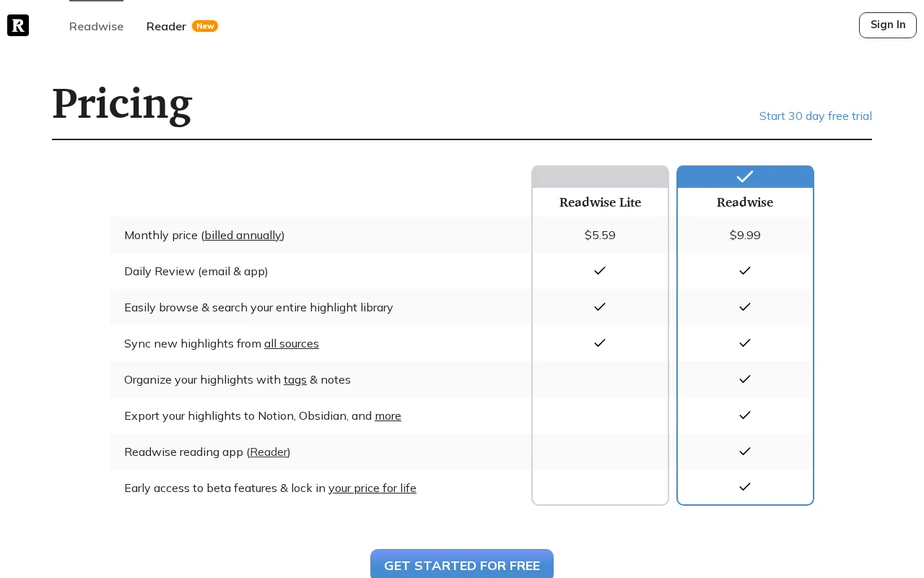Click Lite checkmark for browse & search

(x=600, y=307)
